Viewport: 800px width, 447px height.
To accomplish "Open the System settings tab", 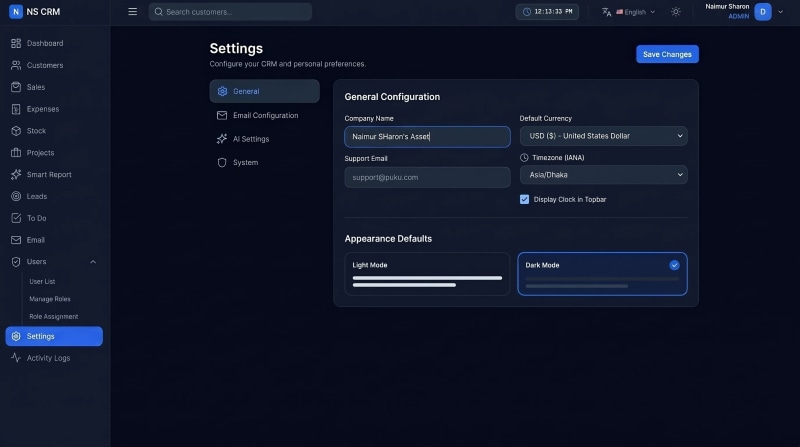I will pos(265,163).
